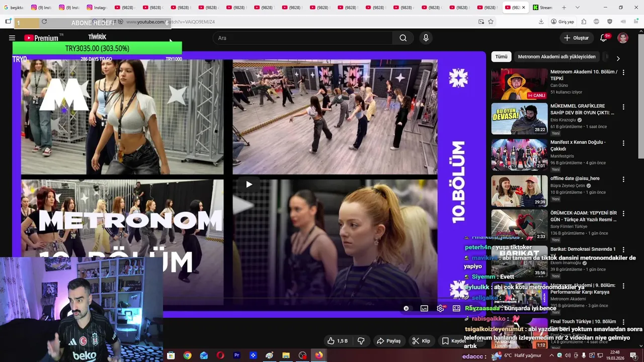This screenshot has height=362, width=644.
Task: Click the taskbar clock showing 22:48
Action: [x=615, y=355]
